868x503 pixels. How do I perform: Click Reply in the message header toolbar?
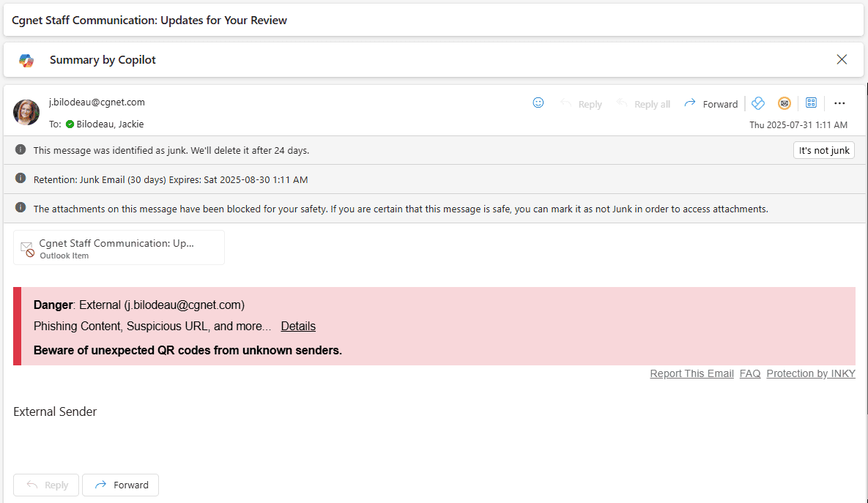pyautogui.click(x=582, y=104)
